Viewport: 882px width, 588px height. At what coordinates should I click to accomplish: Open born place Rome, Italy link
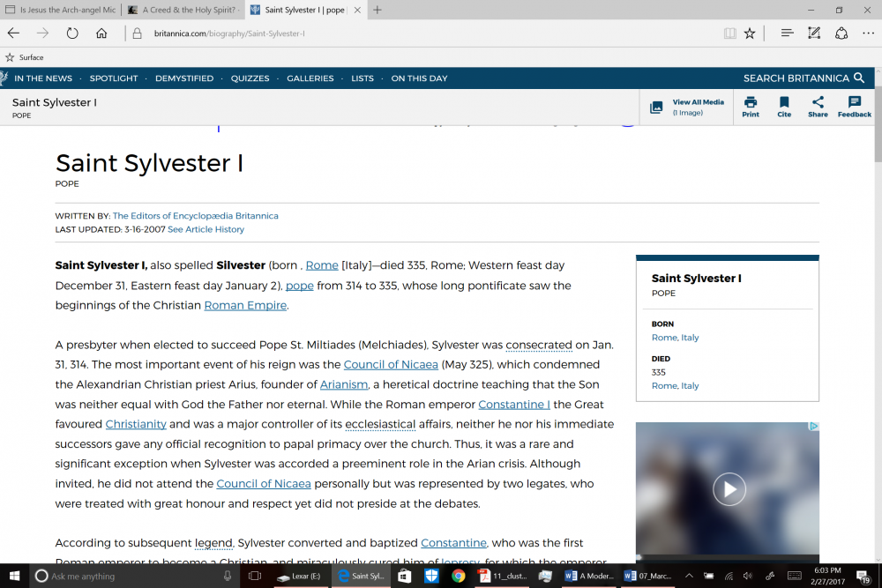675,338
